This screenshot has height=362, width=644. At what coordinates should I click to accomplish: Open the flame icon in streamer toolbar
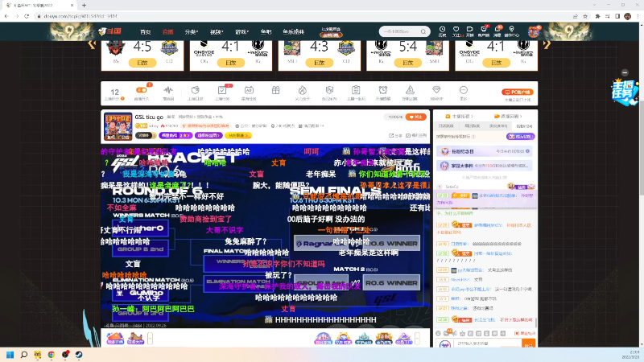pos(303,90)
